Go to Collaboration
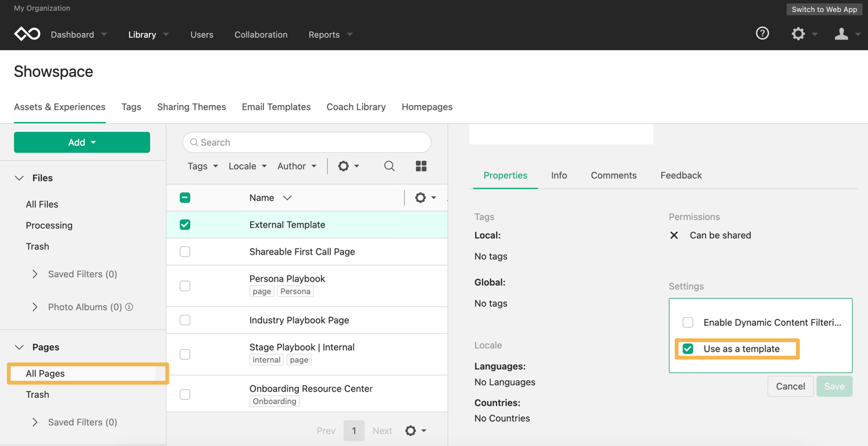The image size is (868, 446). pyautogui.click(x=261, y=34)
